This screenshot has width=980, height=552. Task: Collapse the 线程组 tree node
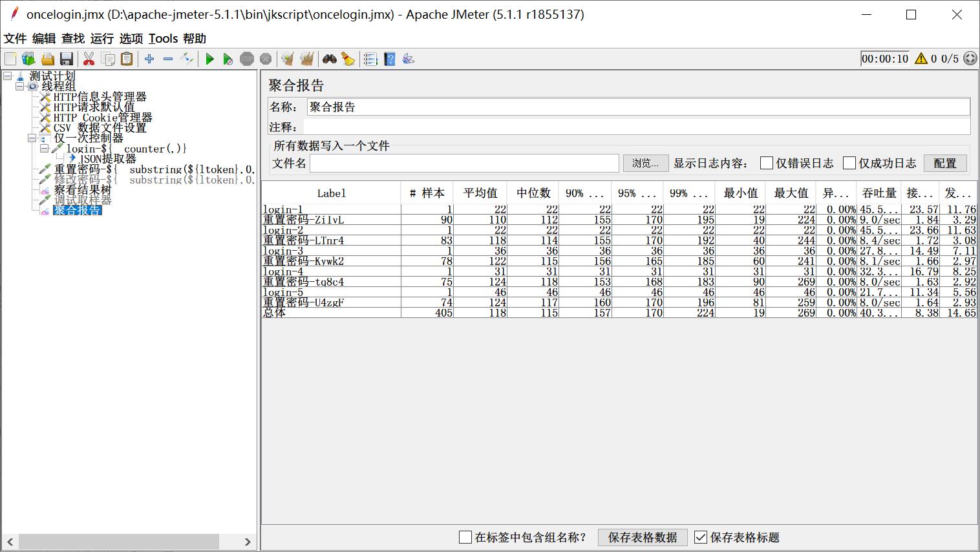coord(20,87)
